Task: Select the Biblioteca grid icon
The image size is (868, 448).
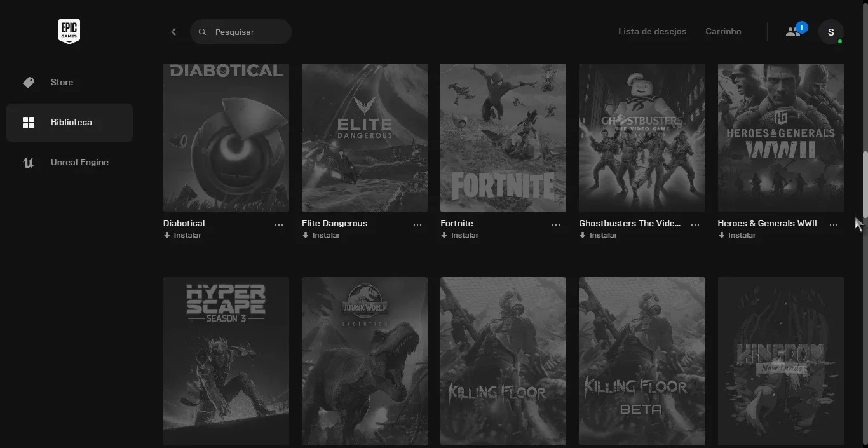Action: 29,123
